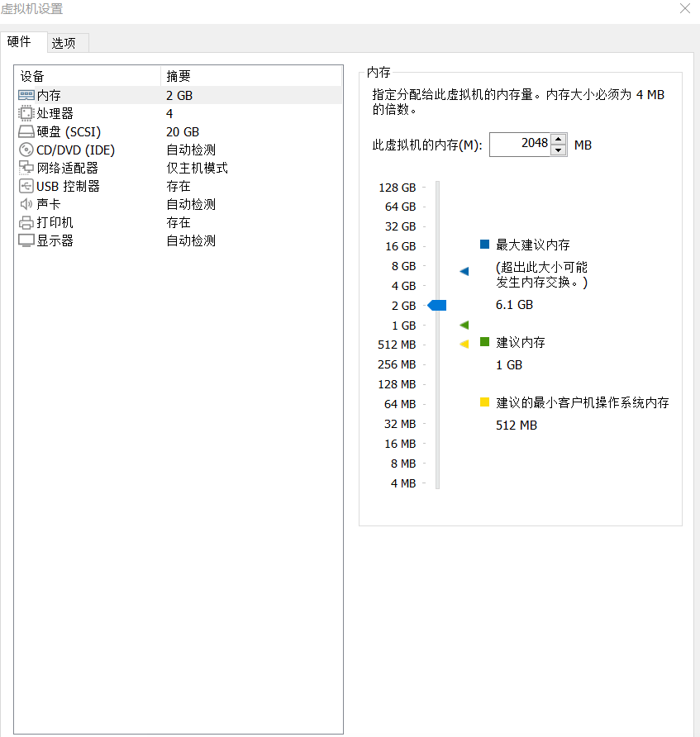Click the blue 最大建议内存 legend square
Screen dimensions: 700x737
pyautogui.click(x=484, y=244)
